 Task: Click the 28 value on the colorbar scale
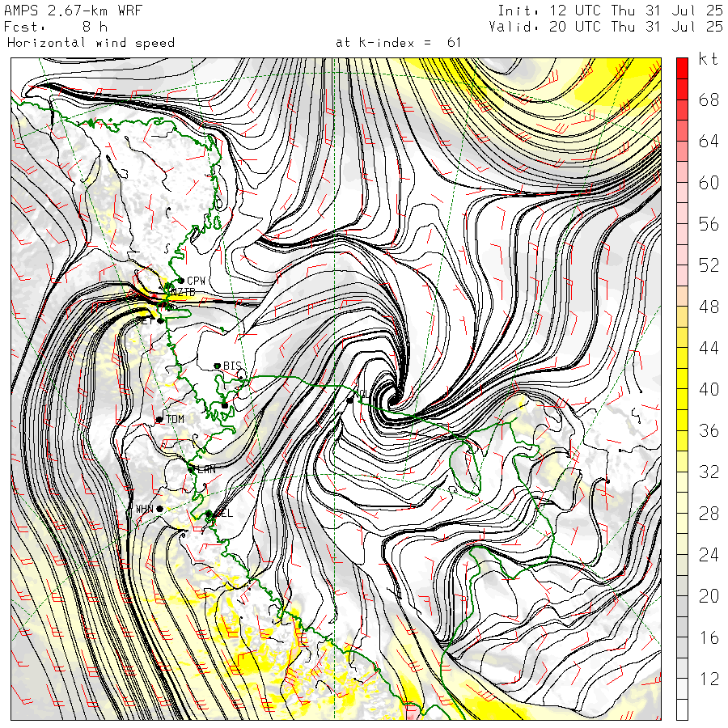click(709, 514)
